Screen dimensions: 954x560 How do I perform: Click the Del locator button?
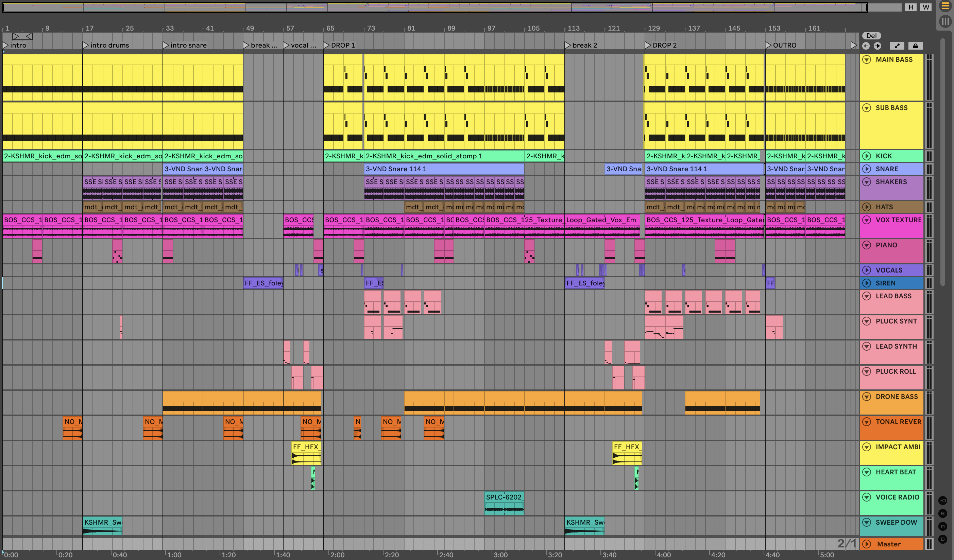coord(871,36)
